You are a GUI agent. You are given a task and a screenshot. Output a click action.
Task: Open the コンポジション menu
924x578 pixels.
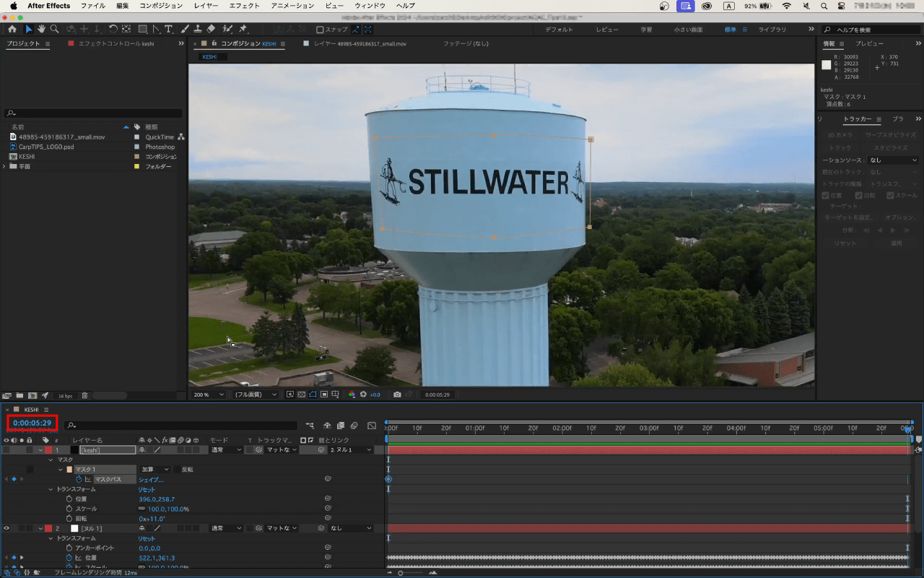tap(161, 6)
